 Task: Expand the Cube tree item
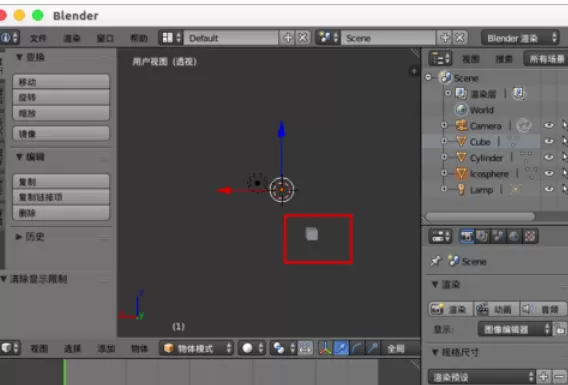click(x=444, y=141)
